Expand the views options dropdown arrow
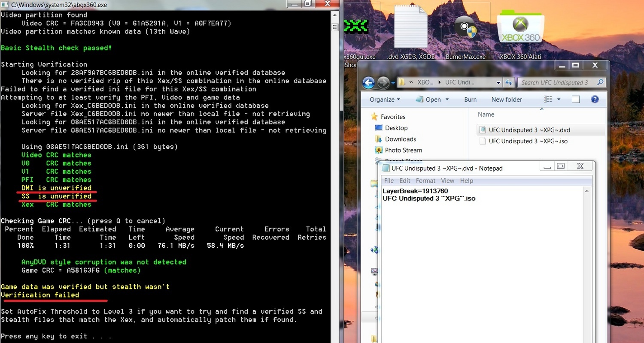644x343 pixels. click(559, 99)
